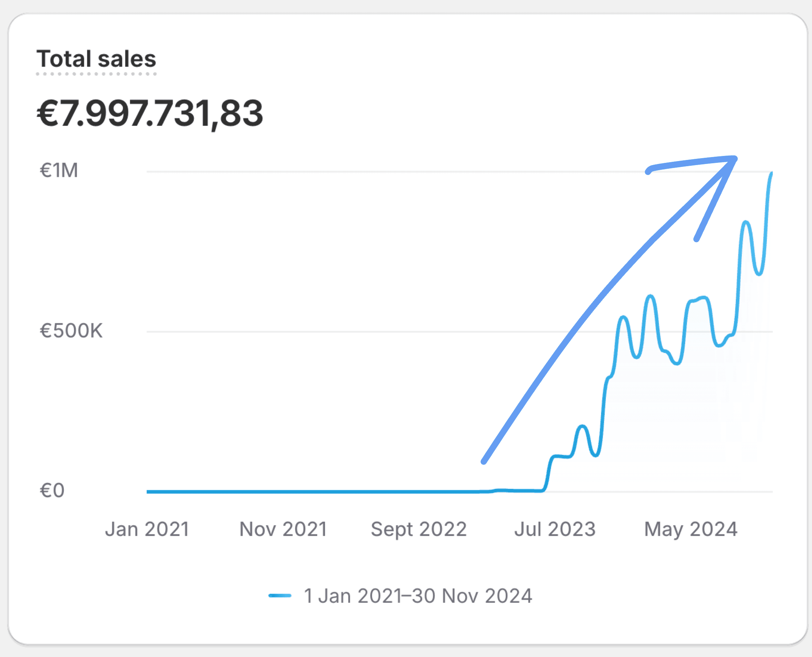Click the tail start of the drawn arrow
Viewport: 812px width, 657px height.
point(484,461)
